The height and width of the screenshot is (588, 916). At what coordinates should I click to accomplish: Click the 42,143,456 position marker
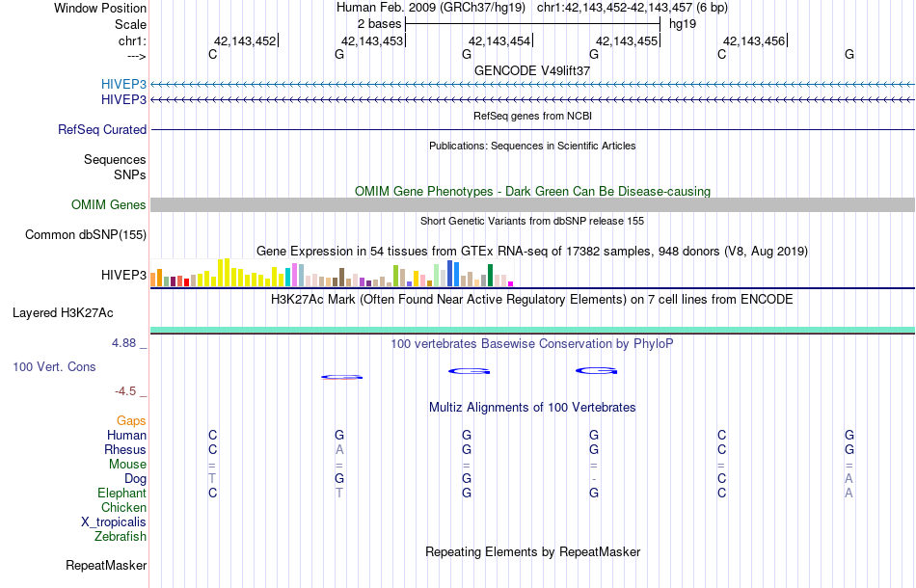point(754,40)
